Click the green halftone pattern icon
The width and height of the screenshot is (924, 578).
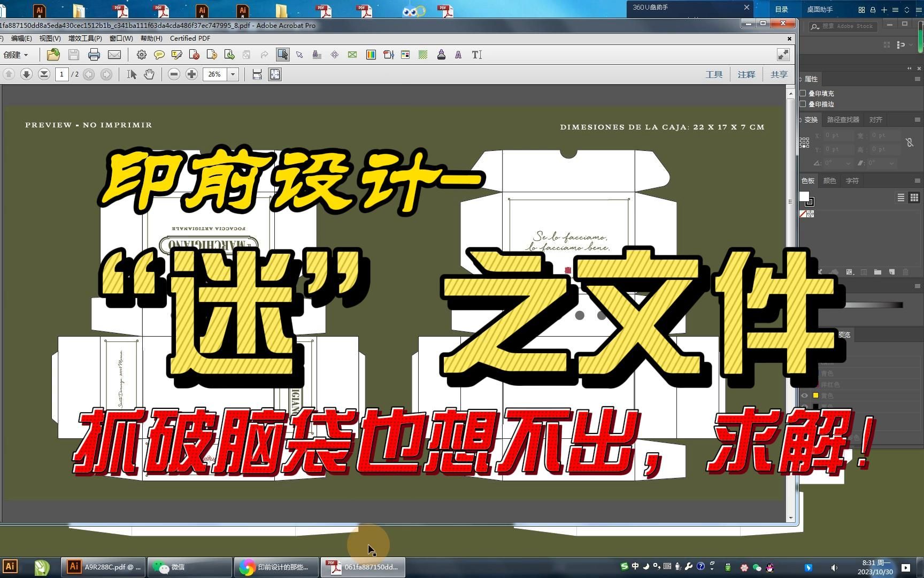423,55
